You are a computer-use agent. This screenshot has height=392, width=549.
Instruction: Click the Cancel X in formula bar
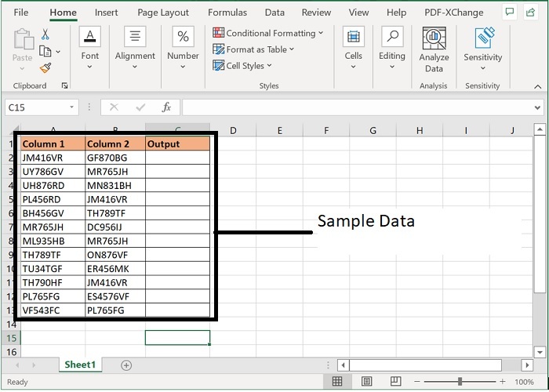point(114,107)
